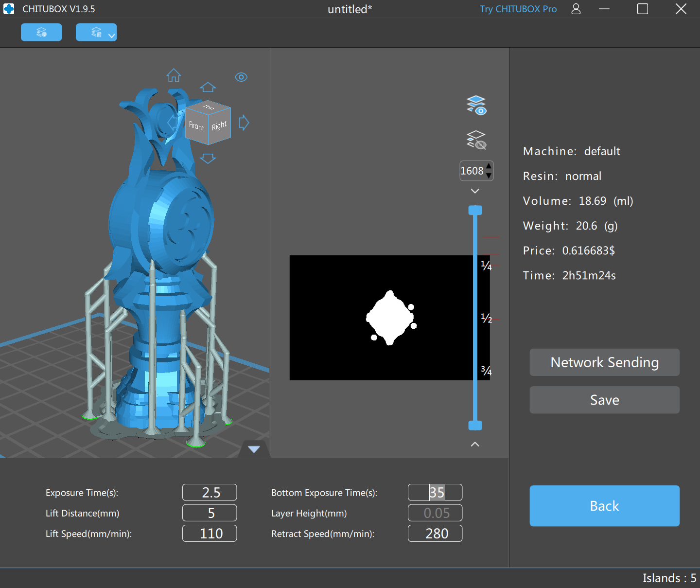
Task: Click the Retract Speed field
Action: (x=435, y=533)
